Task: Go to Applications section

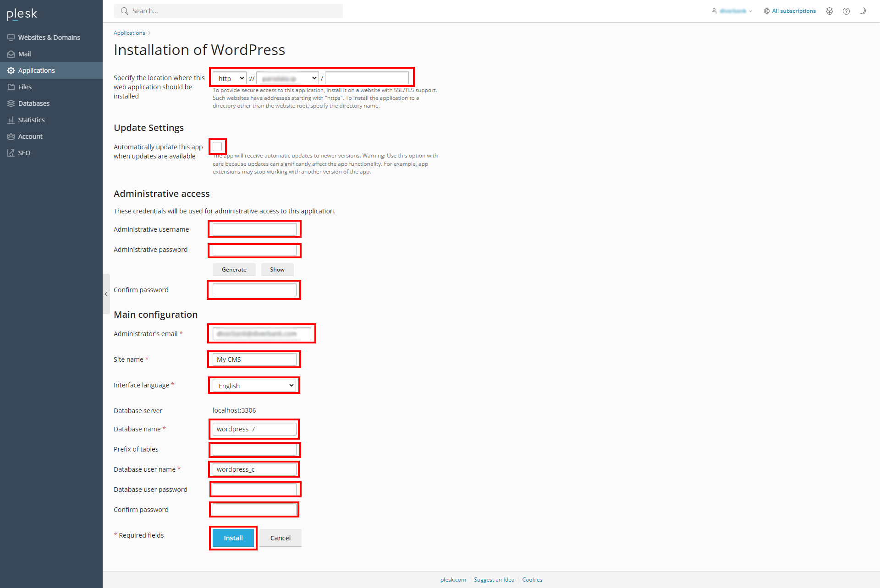Action: (x=51, y=71)
